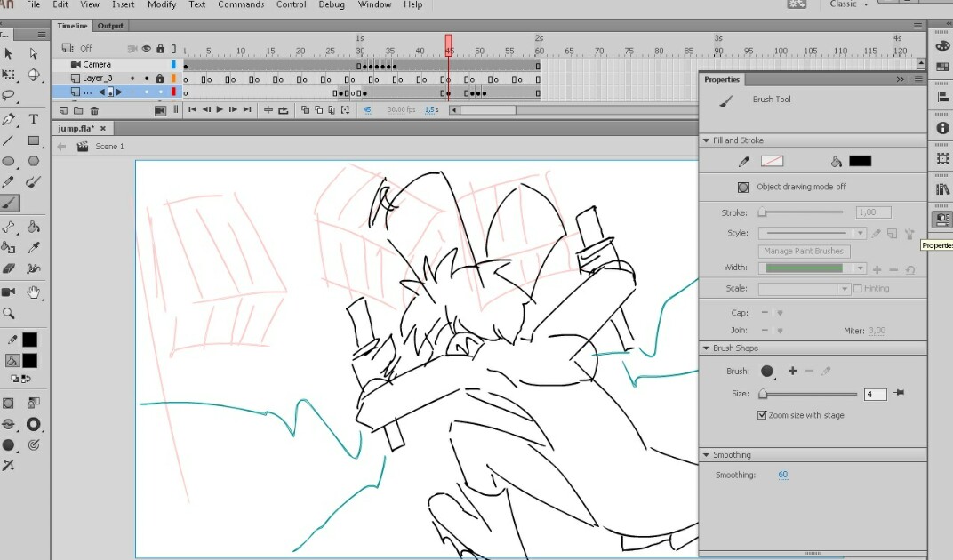Screen dimensions: 953x560
Task: Select the Hand tool
Action: click(x=34, y=292)
